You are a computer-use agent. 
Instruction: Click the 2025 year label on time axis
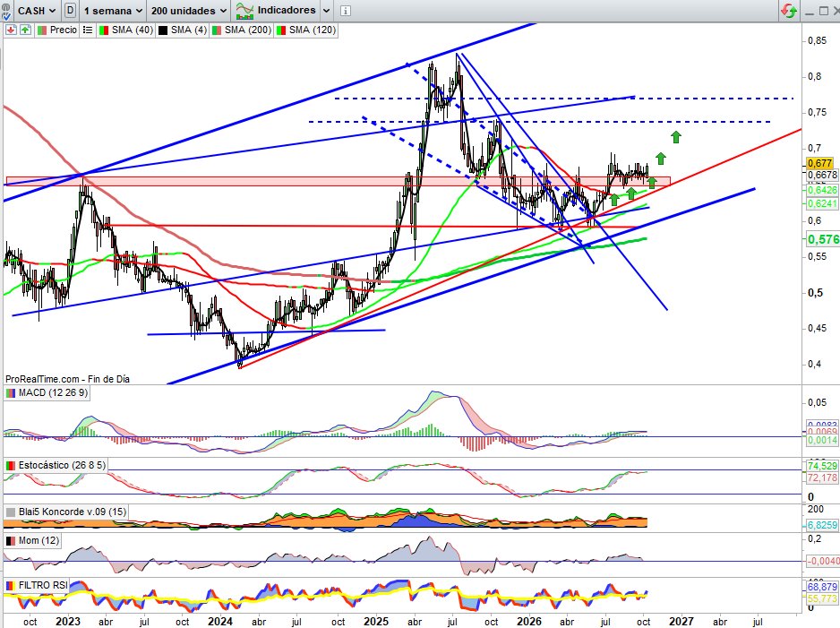point(376,622)
